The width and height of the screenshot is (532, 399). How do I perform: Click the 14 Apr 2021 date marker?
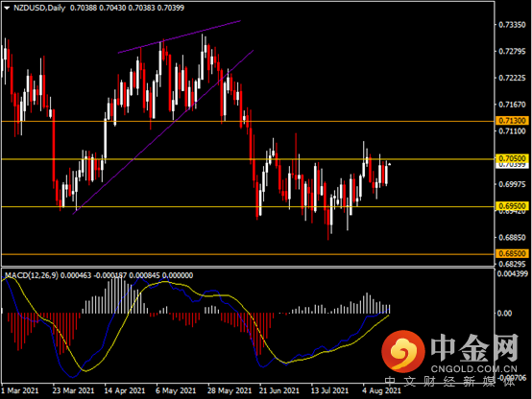tap(125, 390)
